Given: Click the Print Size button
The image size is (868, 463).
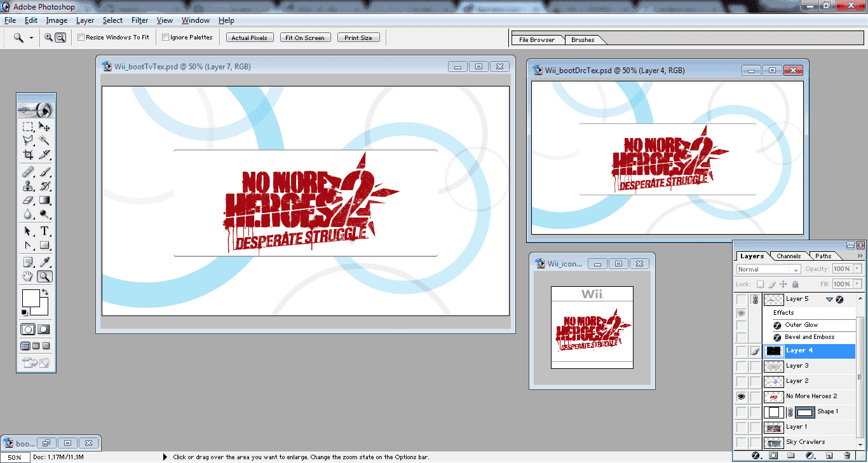Looking at the screenshot, I should pos(358,38).
